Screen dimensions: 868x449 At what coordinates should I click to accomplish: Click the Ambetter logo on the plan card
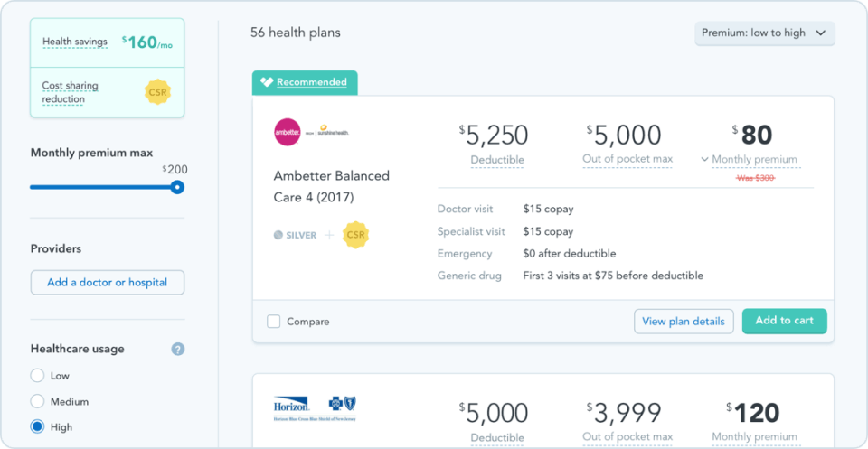[x=287, y=132]
